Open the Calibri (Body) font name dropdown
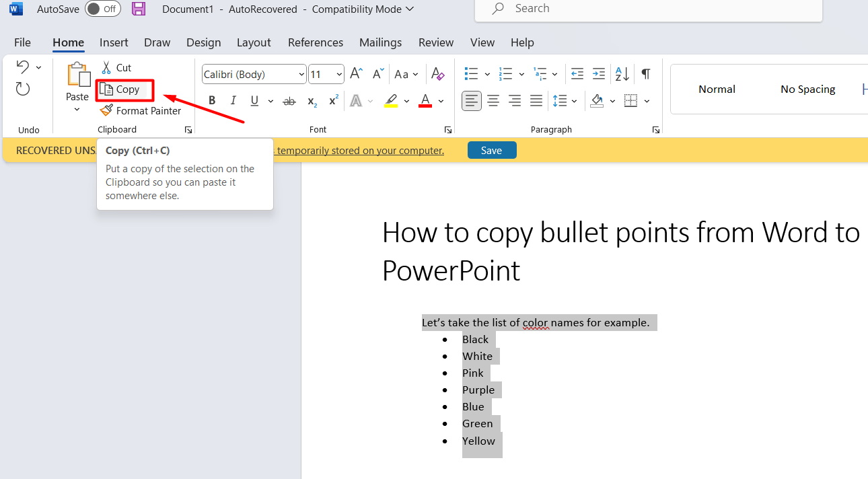The image size is (868, 479). pos(301,74)
